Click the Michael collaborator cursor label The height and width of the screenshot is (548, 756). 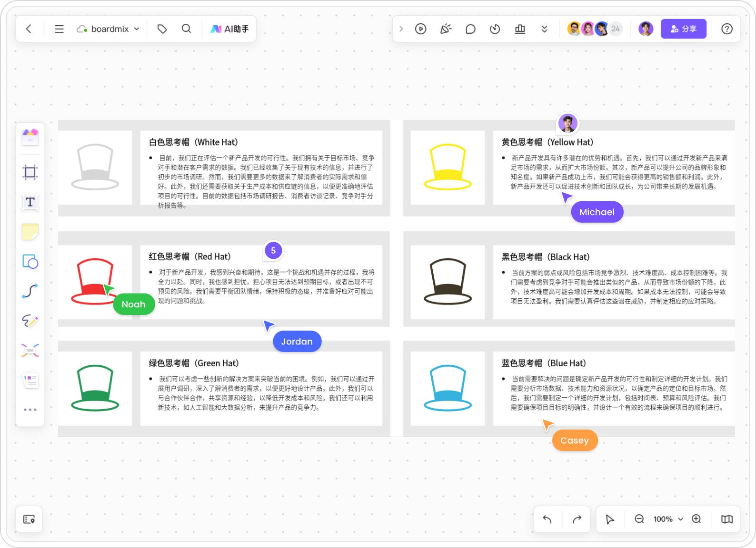click(x=597, y=212)
